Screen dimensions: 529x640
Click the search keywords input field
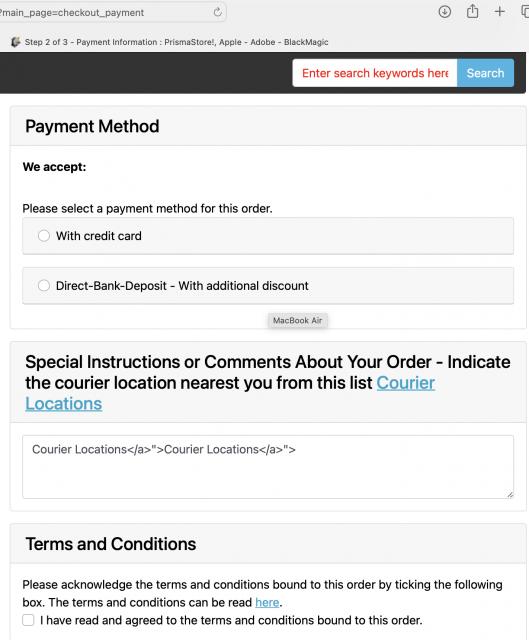[375, 73]
